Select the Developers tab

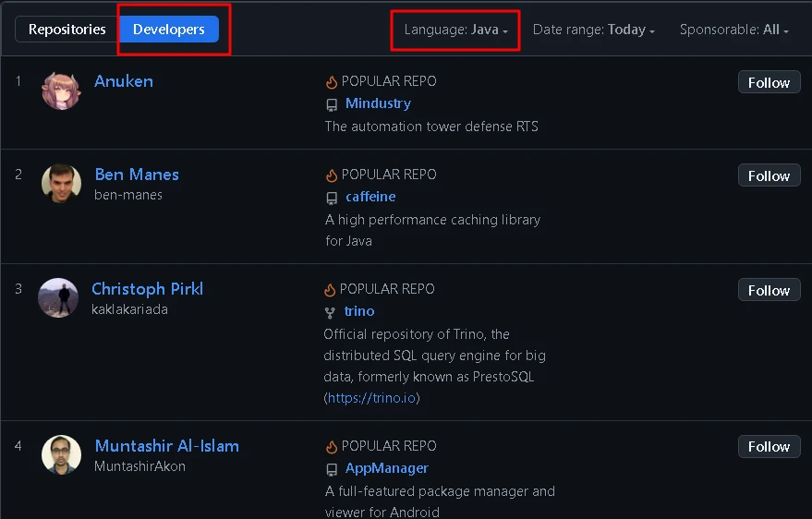(169, 30)
